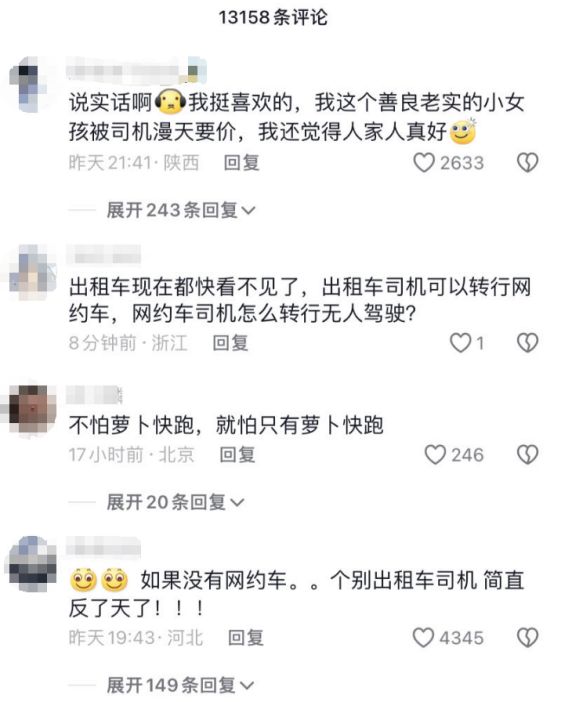572x702 pixels.
Task: Open the avatar of the 河北 commenter
Action: coord(31,564)
